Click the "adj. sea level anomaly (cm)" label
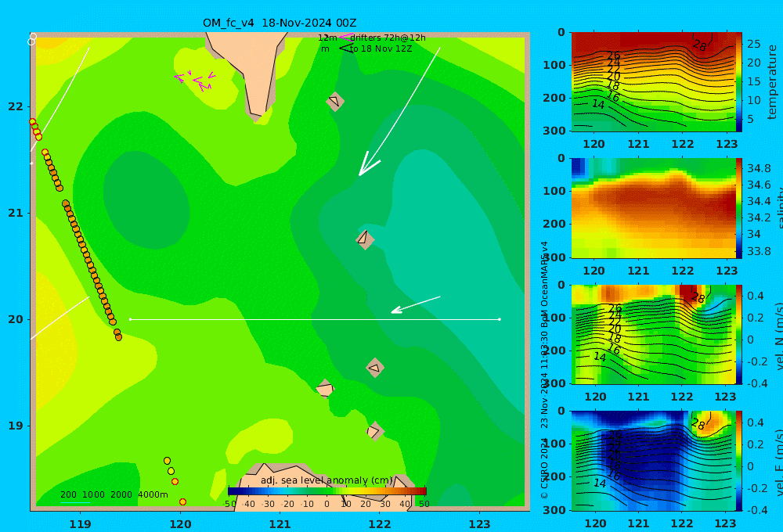 327,480
